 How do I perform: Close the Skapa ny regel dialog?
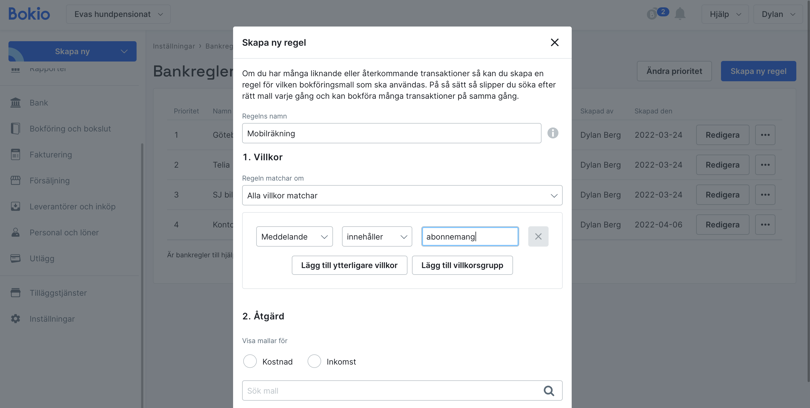pyautogui.click(x=554, y=43)
